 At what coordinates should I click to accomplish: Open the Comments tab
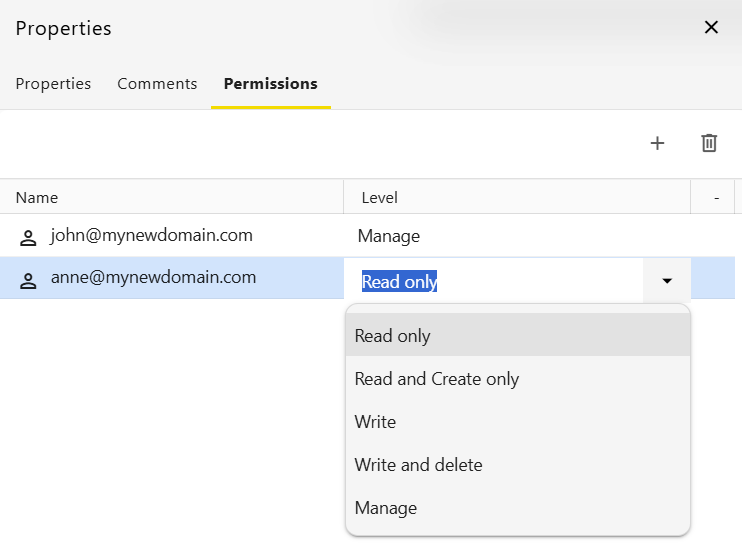(157, 84)
